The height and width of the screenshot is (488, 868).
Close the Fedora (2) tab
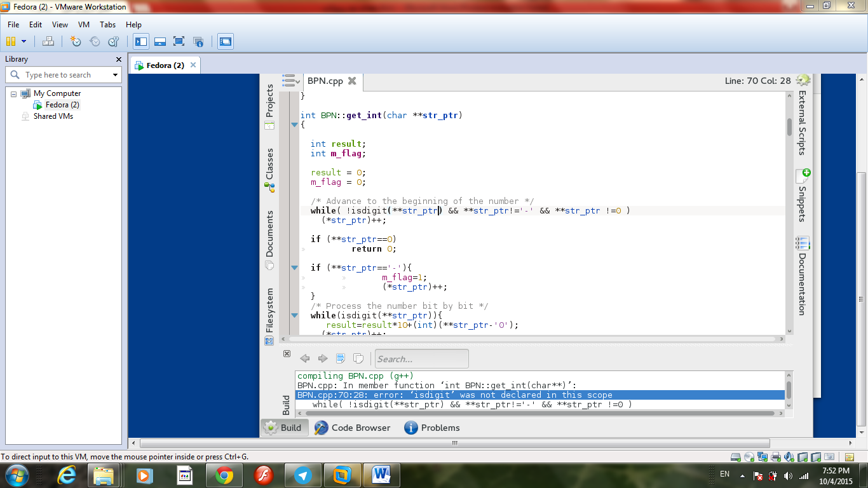(x=194, y=65)
